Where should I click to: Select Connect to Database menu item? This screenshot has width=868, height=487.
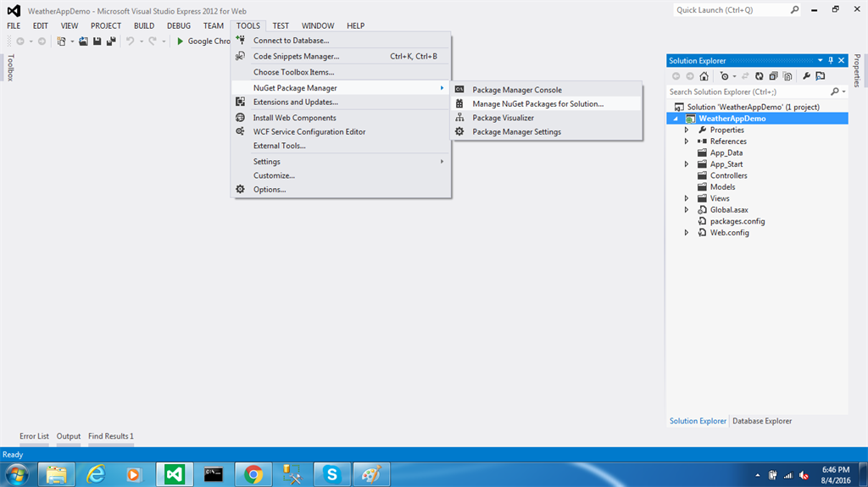coord(341,41)
